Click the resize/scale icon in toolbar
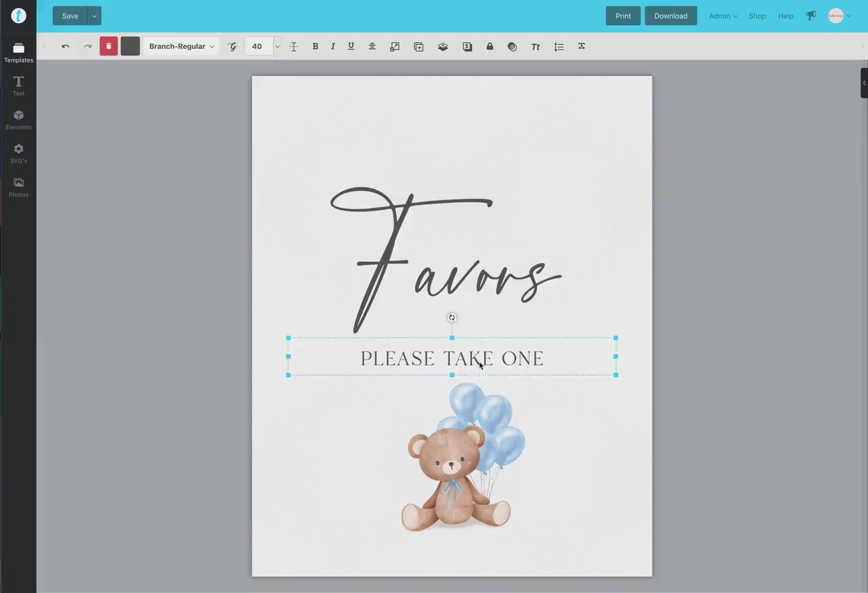 (395, 46)
